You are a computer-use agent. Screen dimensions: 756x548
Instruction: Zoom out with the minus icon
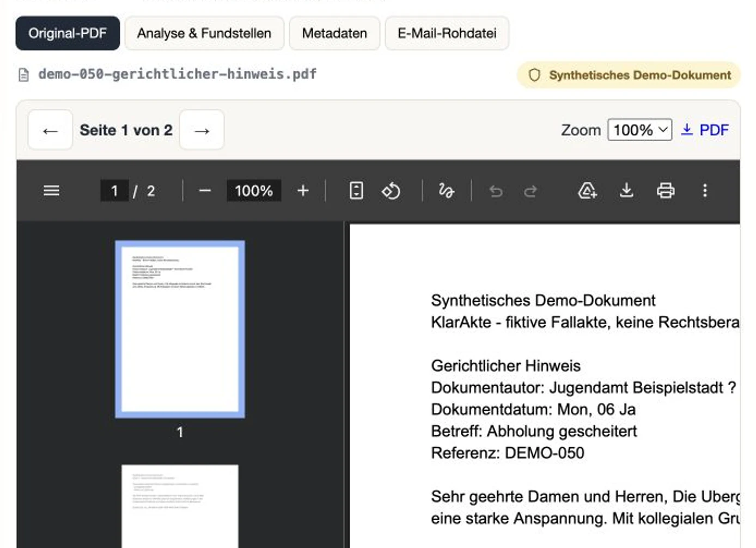[x=205, y=191]
